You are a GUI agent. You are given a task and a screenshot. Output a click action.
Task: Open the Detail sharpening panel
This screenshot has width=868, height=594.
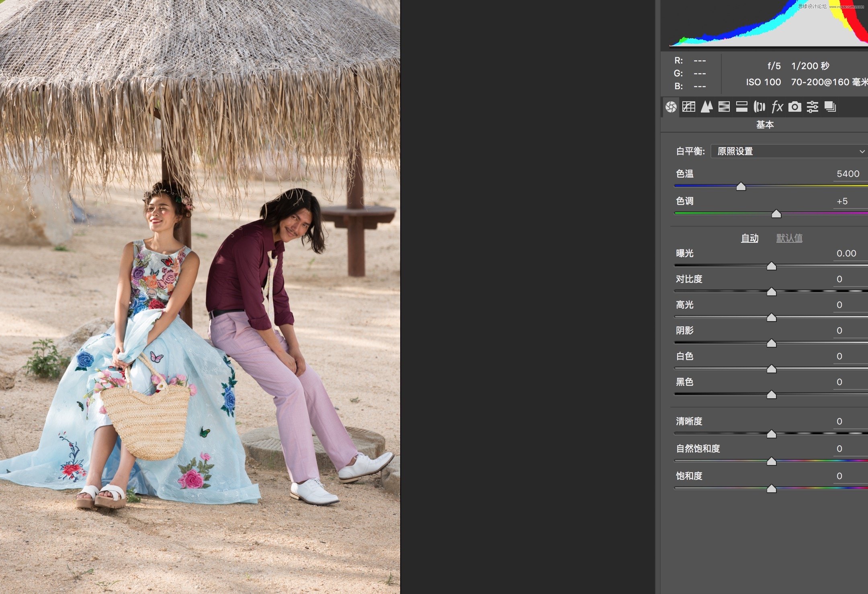tap(707, 107)
